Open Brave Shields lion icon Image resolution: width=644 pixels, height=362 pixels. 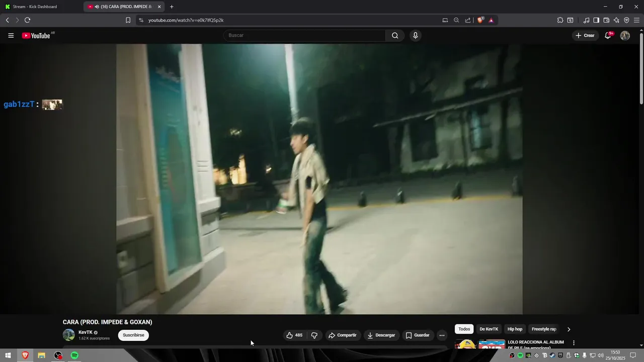[480, 20]
